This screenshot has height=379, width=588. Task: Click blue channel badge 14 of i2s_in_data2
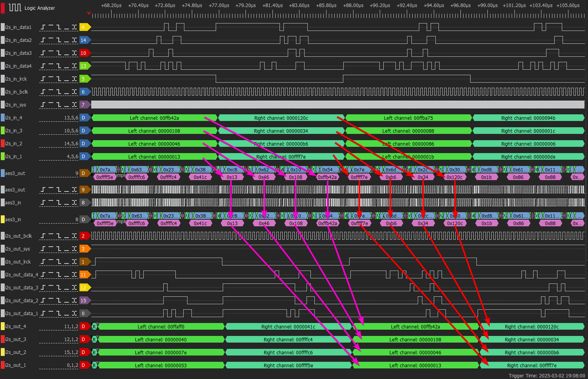tap(85, 40)
